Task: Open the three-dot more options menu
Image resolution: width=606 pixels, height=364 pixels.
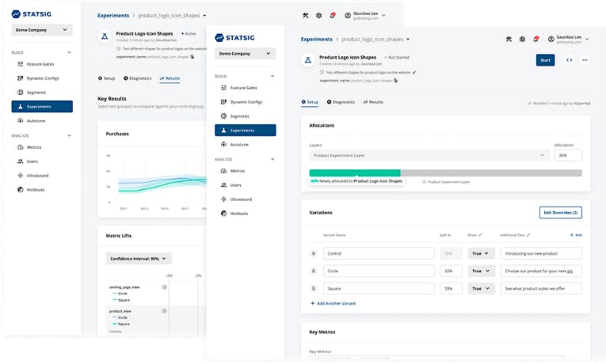Action: [585, 60]
